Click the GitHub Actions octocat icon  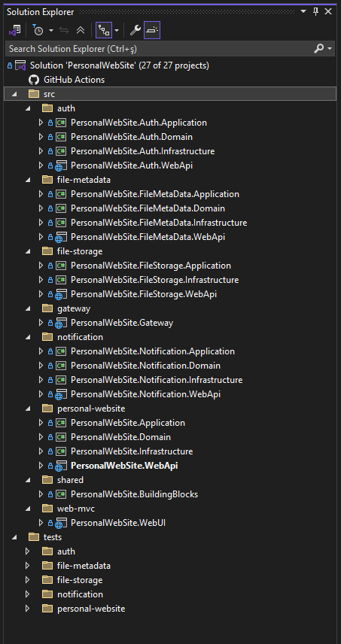tap(34, 80)
